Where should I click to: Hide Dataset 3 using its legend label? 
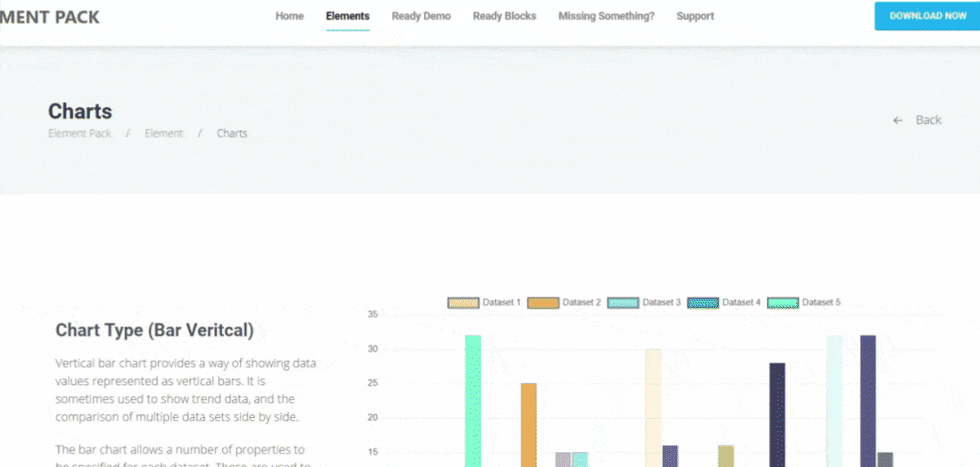point(661,302)
